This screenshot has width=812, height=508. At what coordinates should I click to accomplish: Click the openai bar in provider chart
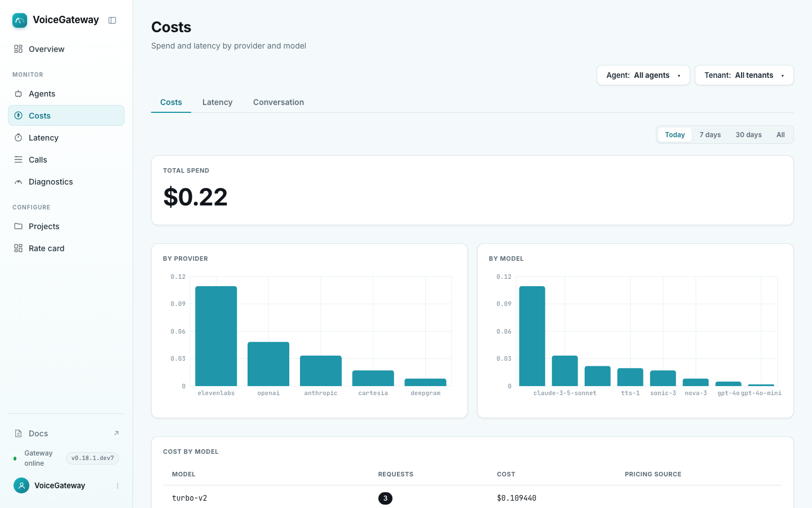tap(268, 364)
